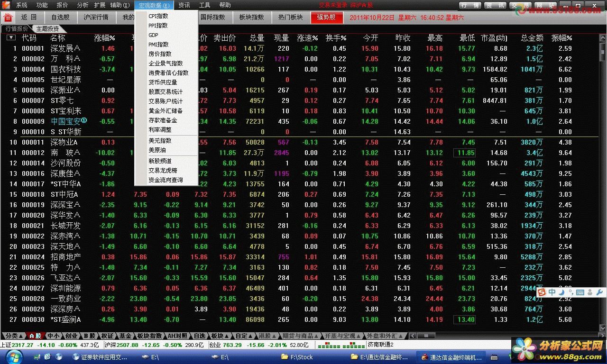Toggle the moon half-width icon on IME toolbar
Screen dimensions: 607x364
[561, 292]
